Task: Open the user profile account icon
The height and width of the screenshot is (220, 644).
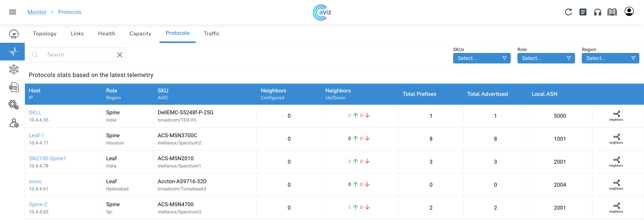Action: (629, 12)
